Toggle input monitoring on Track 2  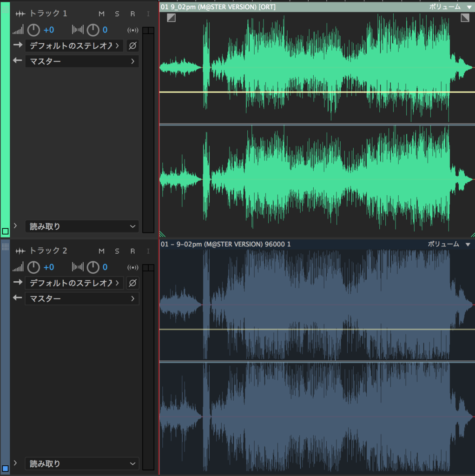(148, 251)
